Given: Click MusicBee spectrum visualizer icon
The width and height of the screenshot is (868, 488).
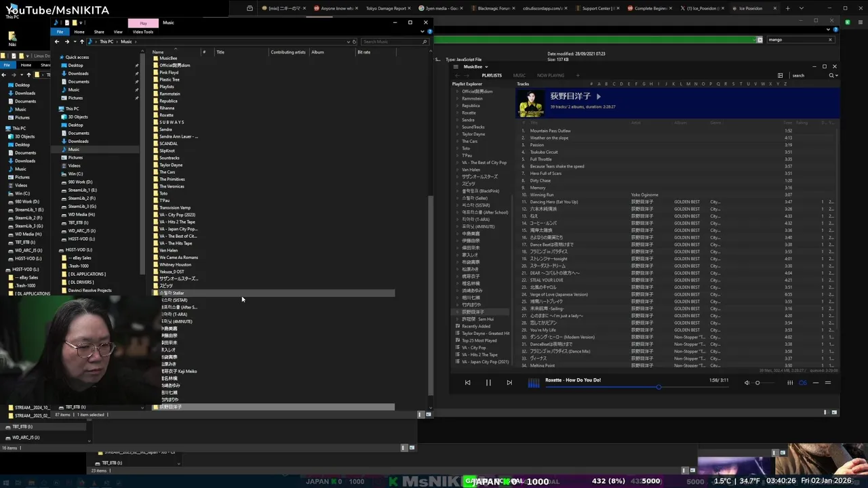Looking at the screenshot, I should 534,383.
